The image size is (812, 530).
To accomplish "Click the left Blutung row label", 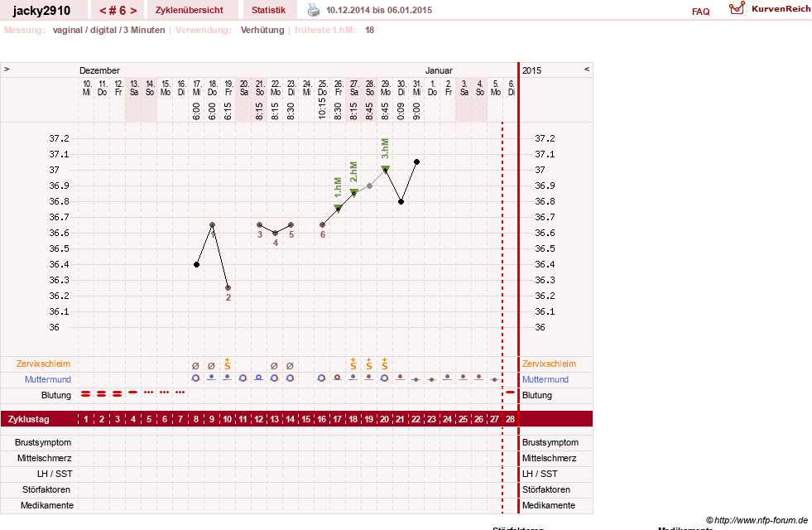I will (x=56, y=395).
